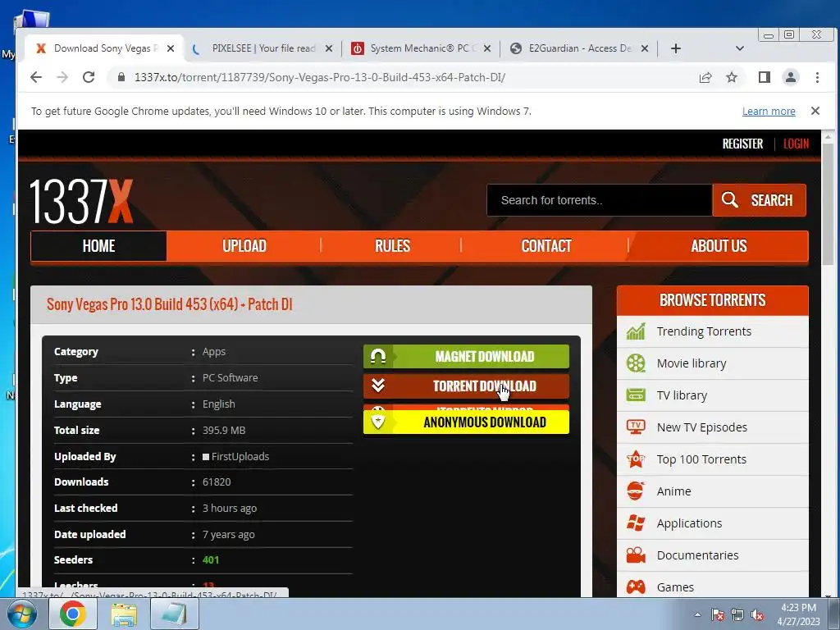Open the Windows Start button
This screenshot has width=840, height=630.
21,614
